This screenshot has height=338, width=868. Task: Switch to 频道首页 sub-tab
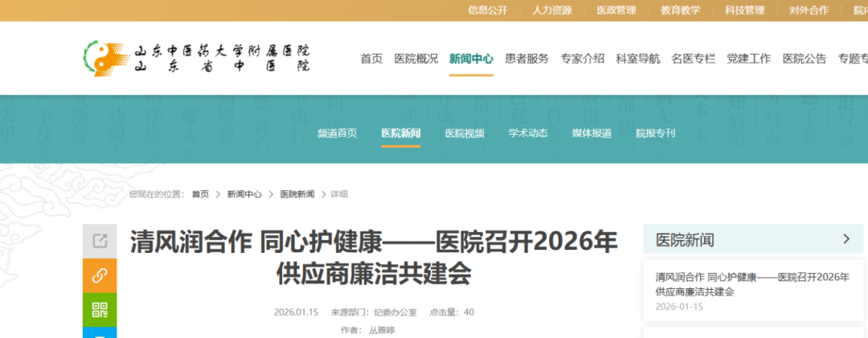coord(337,133)
